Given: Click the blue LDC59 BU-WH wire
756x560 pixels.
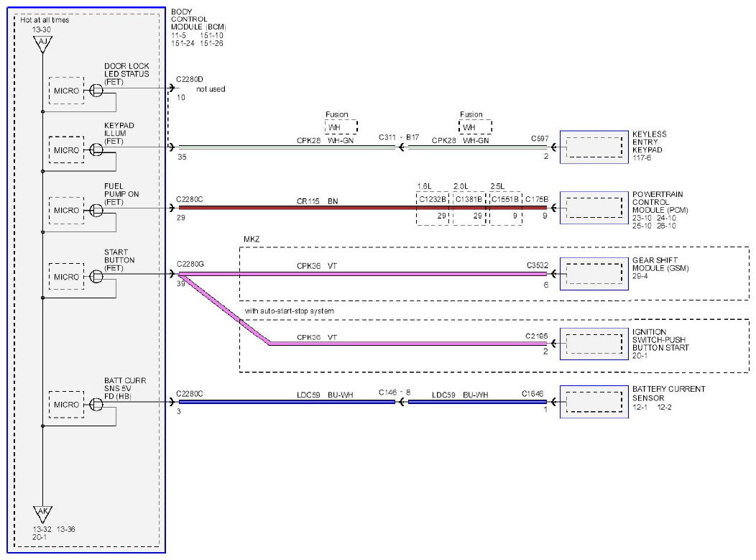Looking at the screenshot, I should (x=287, y=402).
